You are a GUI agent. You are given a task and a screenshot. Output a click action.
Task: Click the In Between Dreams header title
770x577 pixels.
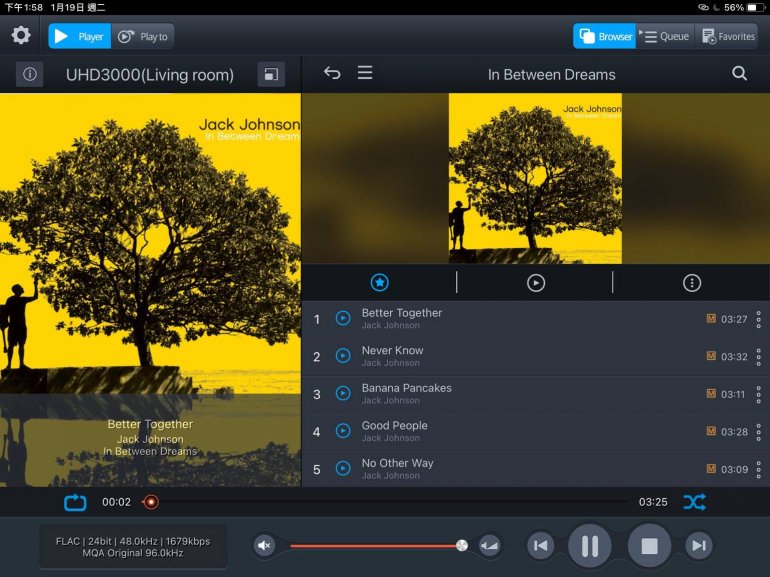click(x=551, y=75)
